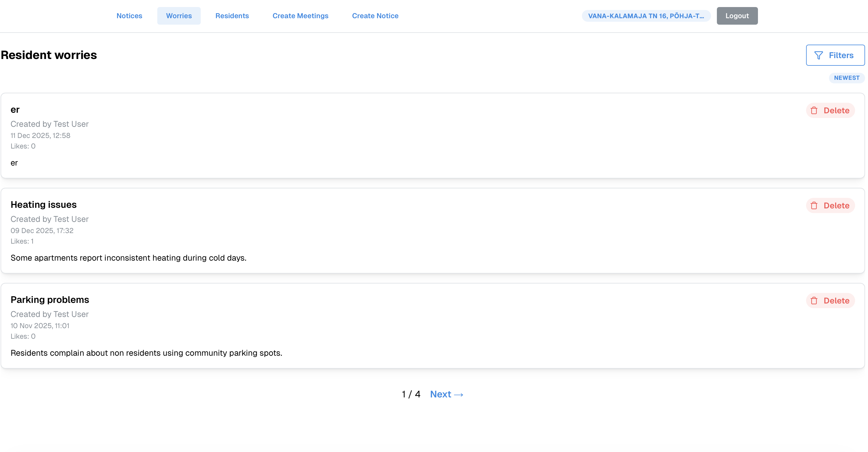Expand the Vana-Kalamaja address selector
Viewport: 868px width, 452px height.
coord(646,16)
